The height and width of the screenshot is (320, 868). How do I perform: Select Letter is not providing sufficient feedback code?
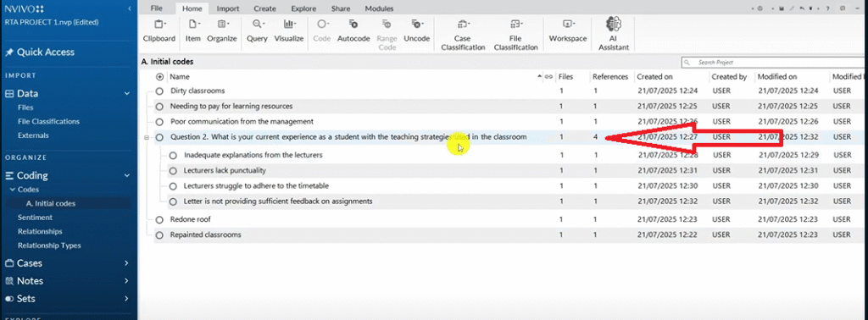[x=278, y=201]
